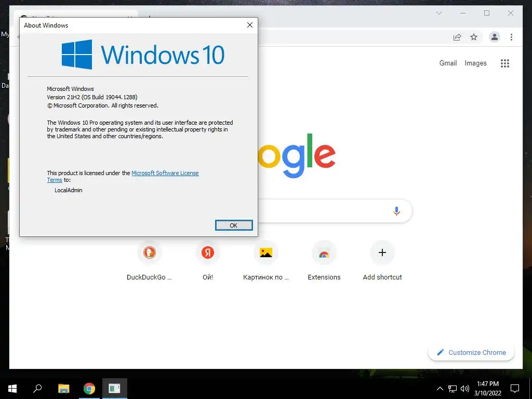This screenshot has width=532, height=399.
Task: Click the LocalAdmin licensee name
Action: click(69, 190)
